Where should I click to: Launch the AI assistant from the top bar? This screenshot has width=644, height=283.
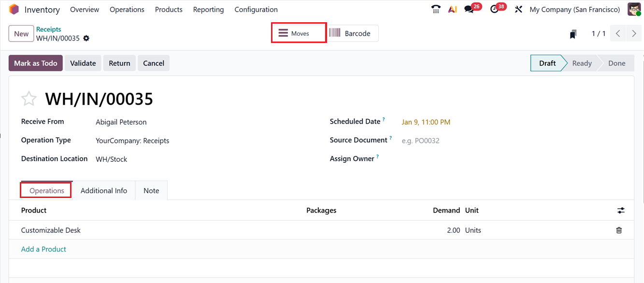click(x=452, y=9)
